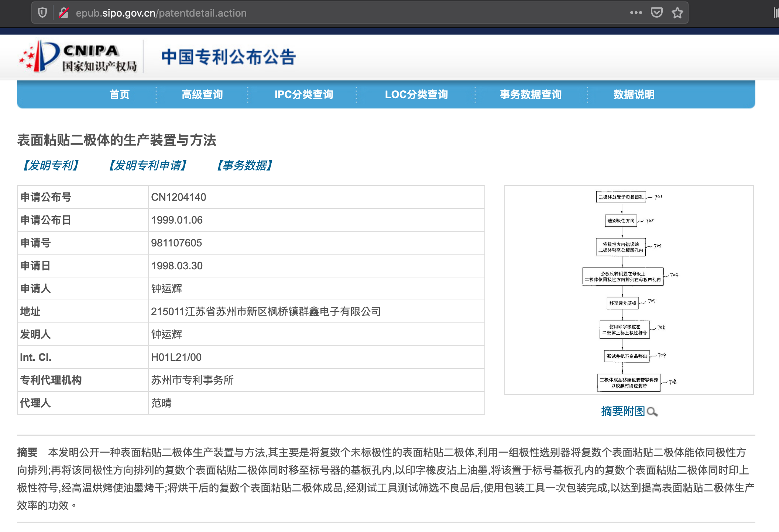
Task: Click the Save to Pocket icon
Action: [x=656, y=13]
